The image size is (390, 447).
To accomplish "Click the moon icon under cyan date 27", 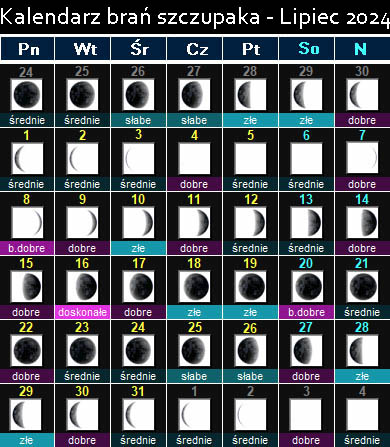I will [306, 350].
